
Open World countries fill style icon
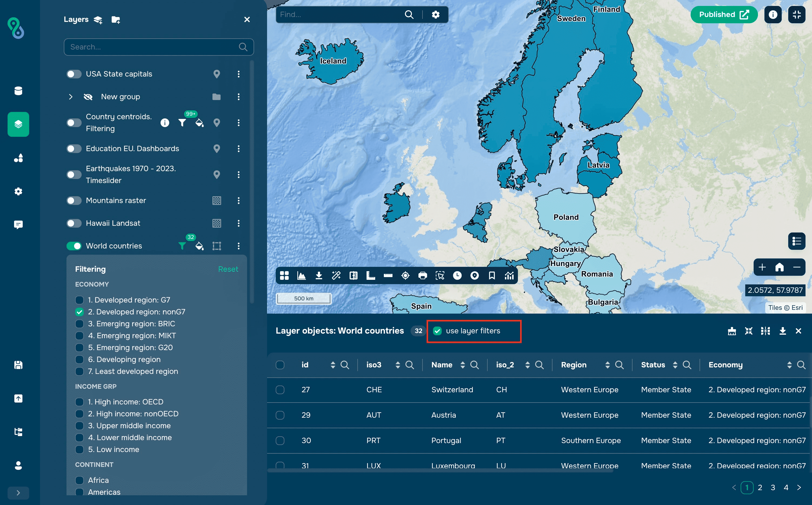199,246
